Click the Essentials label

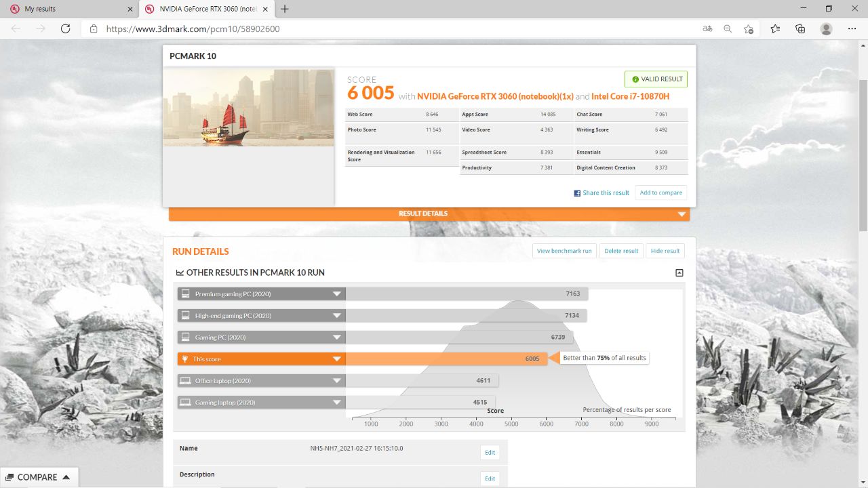[589, 152]
